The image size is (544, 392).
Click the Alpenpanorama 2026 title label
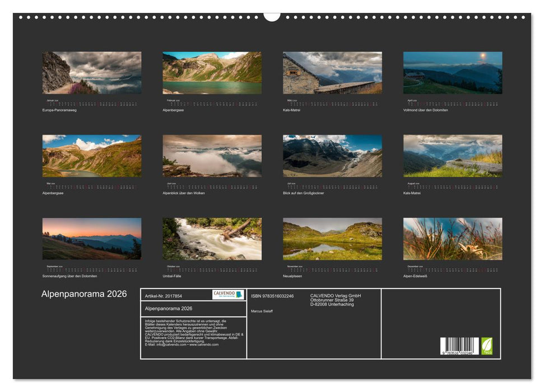pos(84,293)
